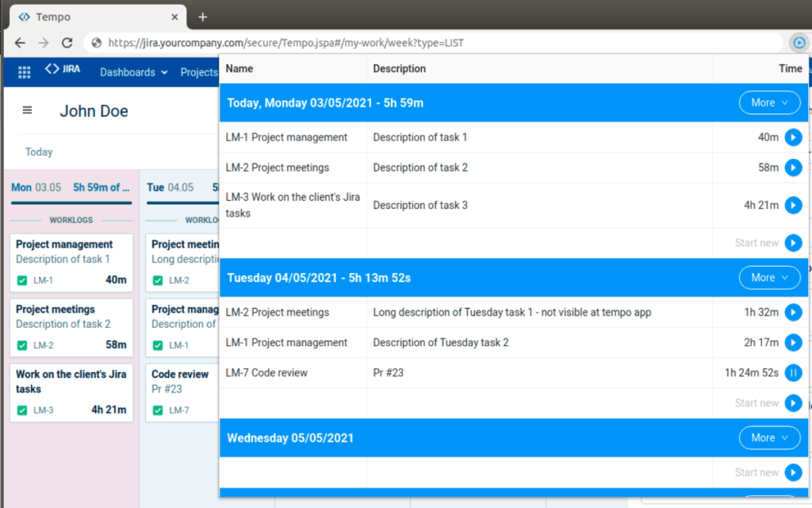Toggle the LM-2 checkbox on Project meetings card
Viewport: 812px width, 508px height.
(22, 345)
